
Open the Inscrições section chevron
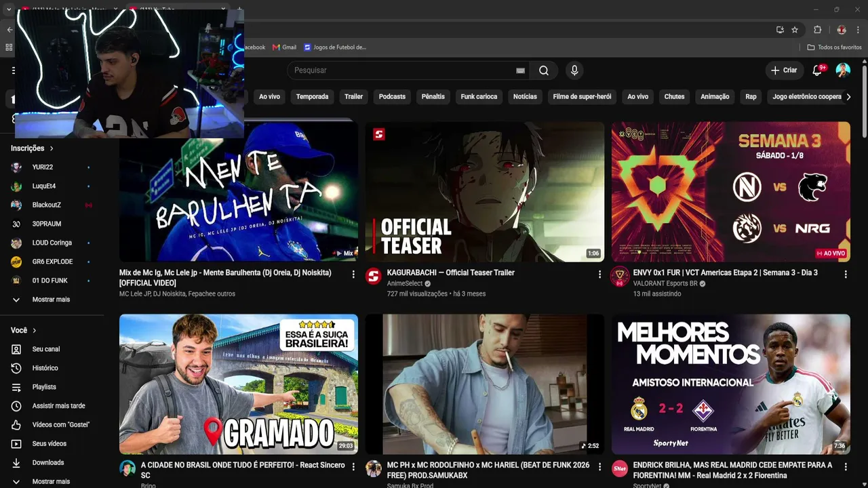52,148
